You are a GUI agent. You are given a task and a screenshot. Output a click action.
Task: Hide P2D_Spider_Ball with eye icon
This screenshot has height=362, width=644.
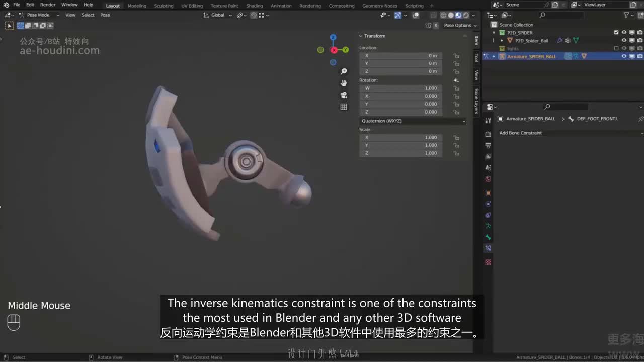pyautogui.click(x=624, y=40)
